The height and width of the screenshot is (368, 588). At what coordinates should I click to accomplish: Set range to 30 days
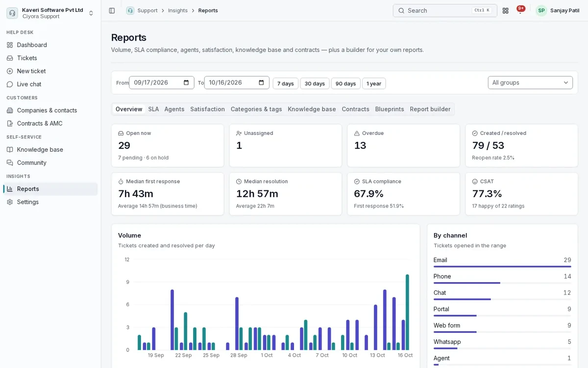tap(315, 83)
